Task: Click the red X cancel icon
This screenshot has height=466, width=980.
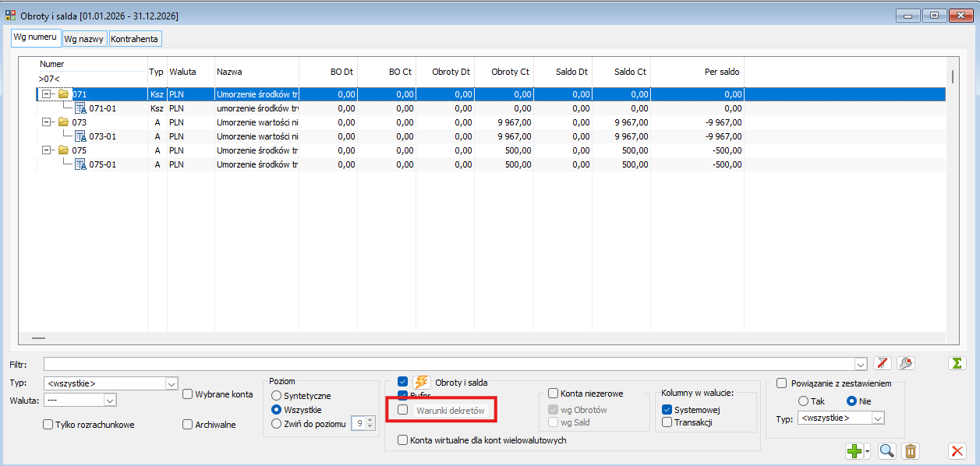Action: [x=957, y=450]
